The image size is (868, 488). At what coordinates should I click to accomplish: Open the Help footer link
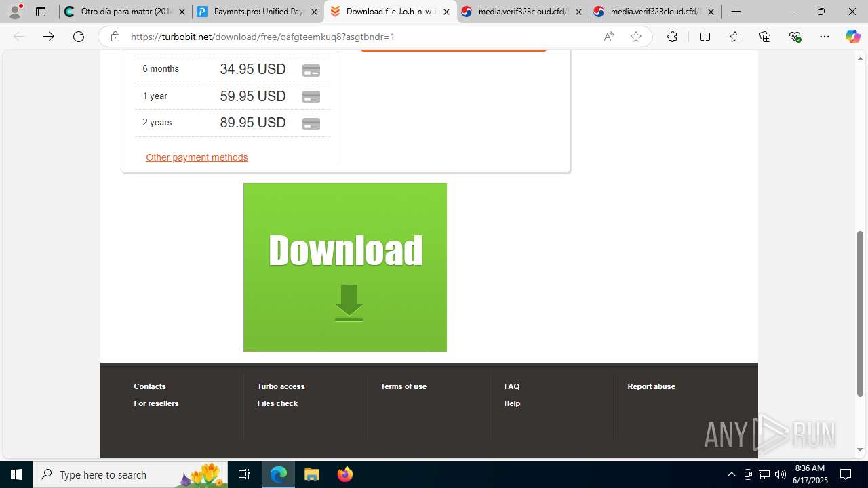[512, 403]
